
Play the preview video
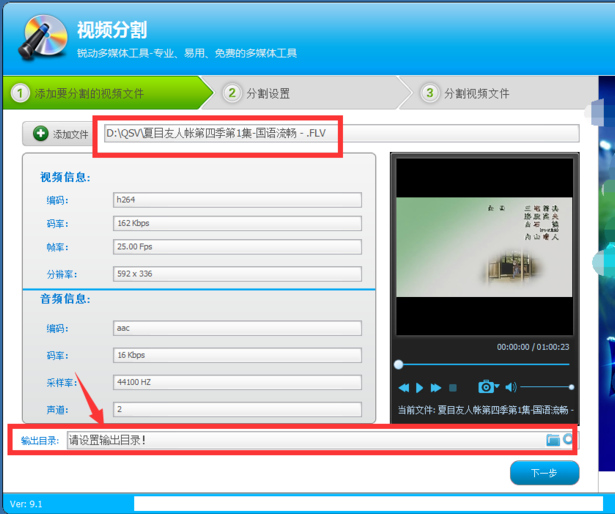tap(419, 388)
